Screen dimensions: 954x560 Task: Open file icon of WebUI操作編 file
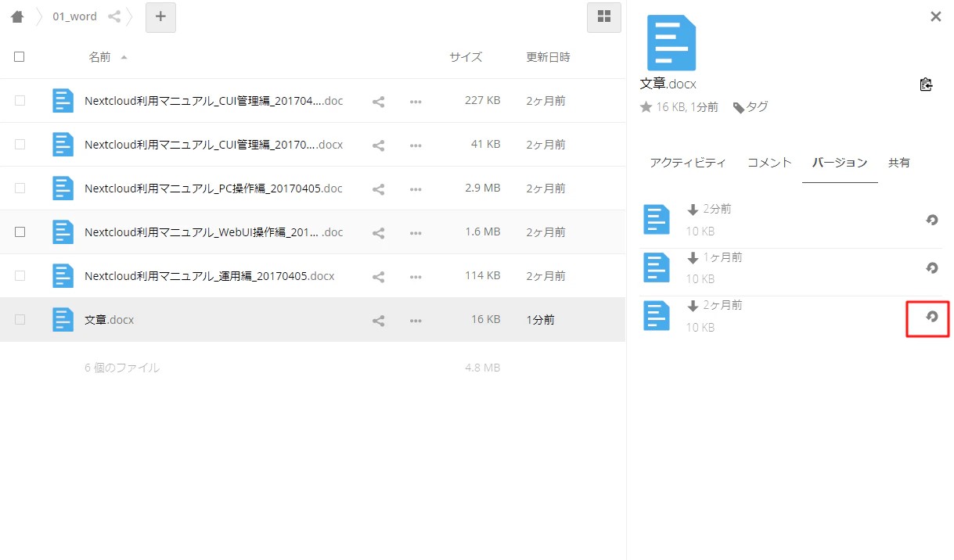click(63, 232)
